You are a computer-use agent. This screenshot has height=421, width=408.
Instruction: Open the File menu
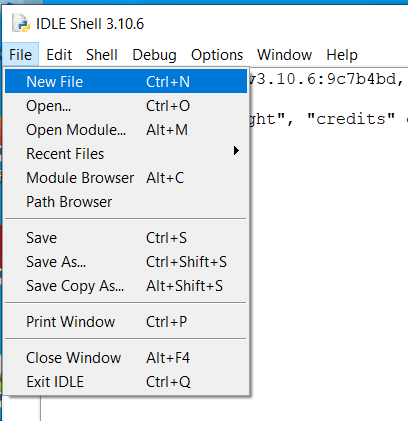pyautogui.click(x=20, y=55)
